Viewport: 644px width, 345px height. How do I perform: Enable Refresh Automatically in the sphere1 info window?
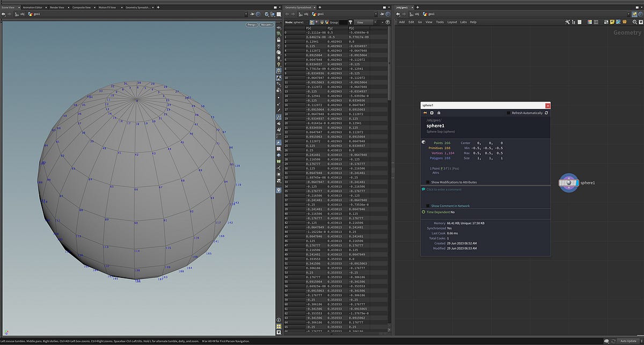point(508,113)
